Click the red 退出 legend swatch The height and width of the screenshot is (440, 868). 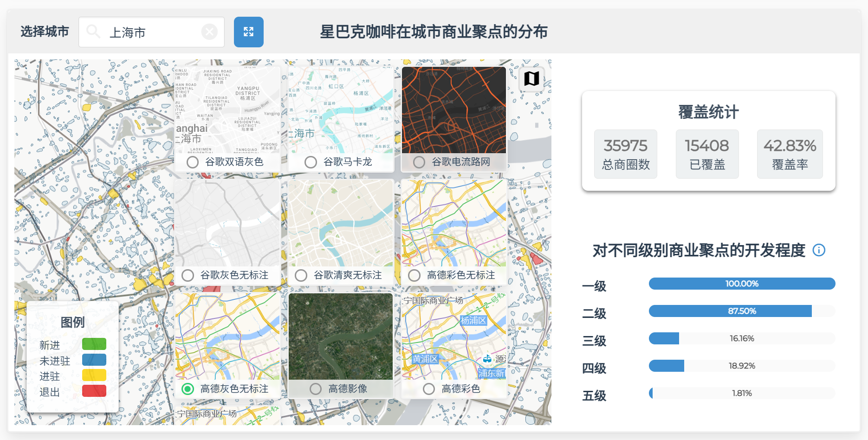pyautogui.click(x=94, y=391)
